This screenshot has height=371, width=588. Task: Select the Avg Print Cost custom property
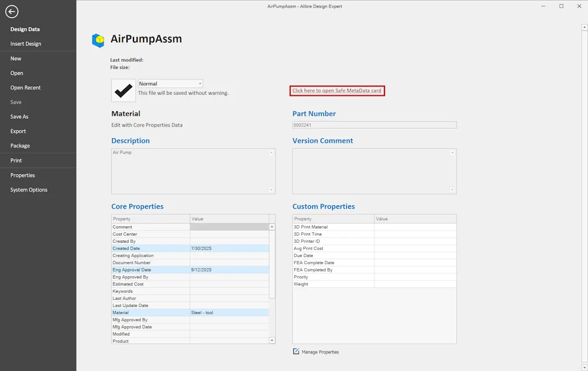[374, 248]
